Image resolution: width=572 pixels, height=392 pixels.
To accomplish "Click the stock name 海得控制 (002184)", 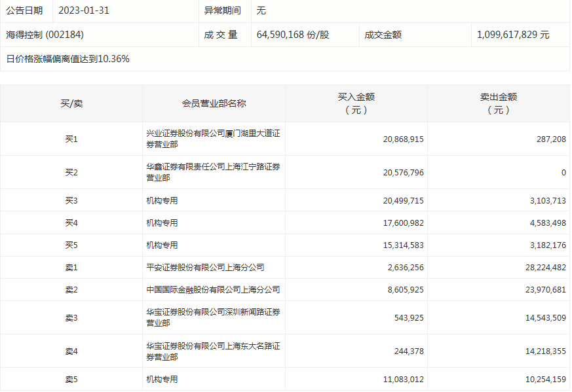I will point(45,35).
